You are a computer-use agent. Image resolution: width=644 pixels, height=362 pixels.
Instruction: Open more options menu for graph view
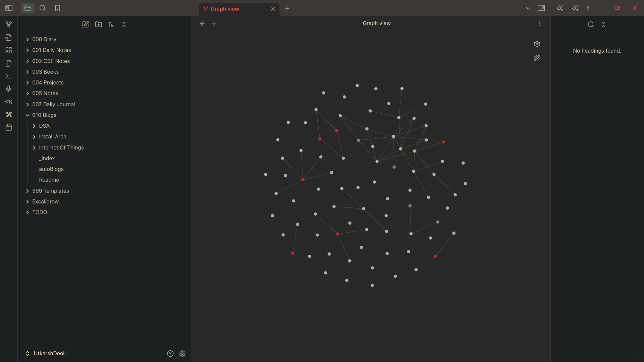click(540, 24)
